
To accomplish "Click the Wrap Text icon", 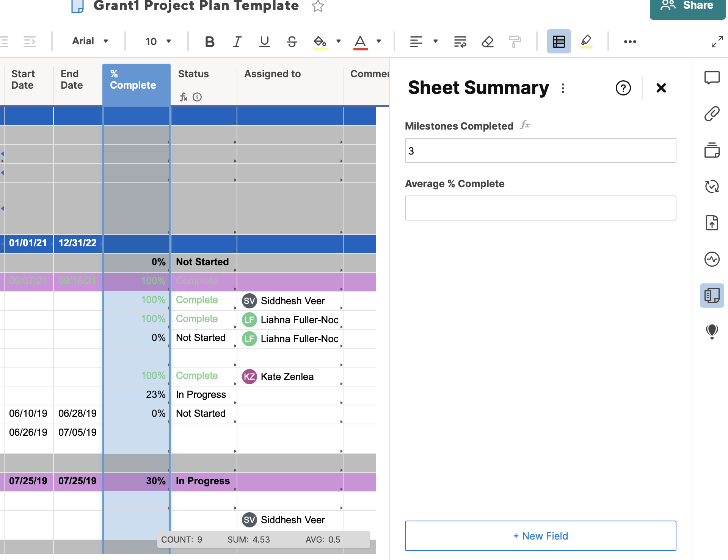I will click(460, 42).
